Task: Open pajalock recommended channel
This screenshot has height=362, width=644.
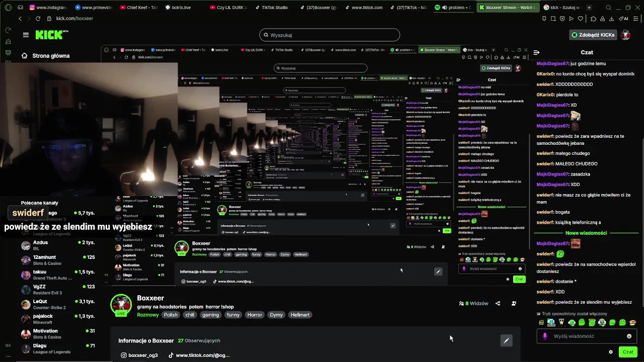Action: click(58, 319)
